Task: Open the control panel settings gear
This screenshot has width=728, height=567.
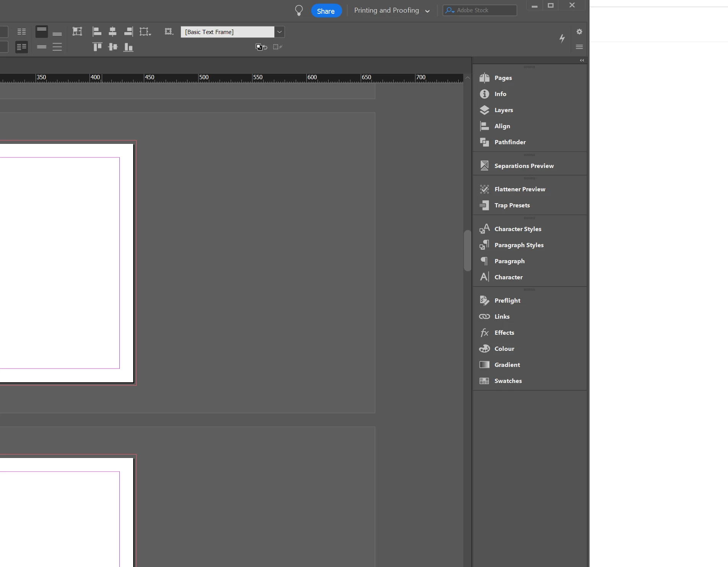Action: (579, 31)
